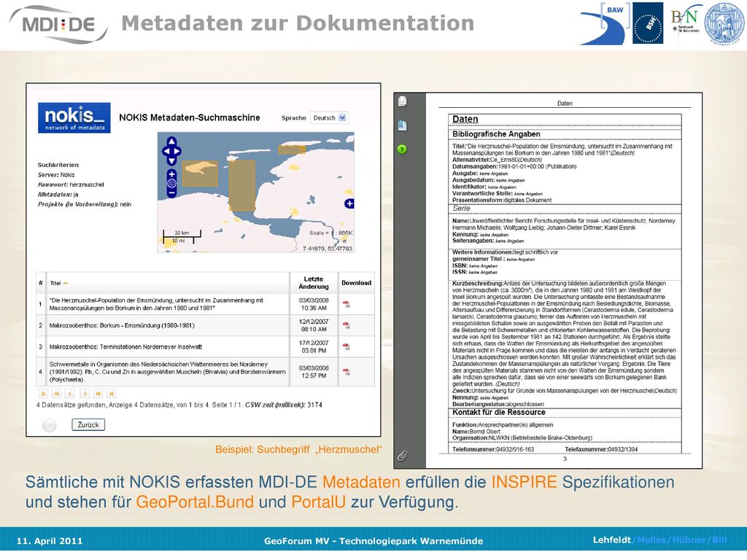
Task: Download PDF for Schwermetalle in Organismen result
Action: click(x=347, y=371)
